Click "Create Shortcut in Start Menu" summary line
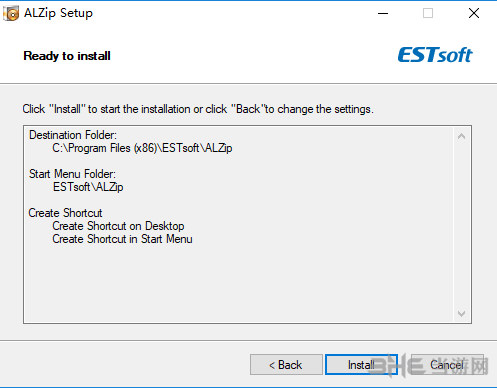497x388 pixels. [122, 239]
